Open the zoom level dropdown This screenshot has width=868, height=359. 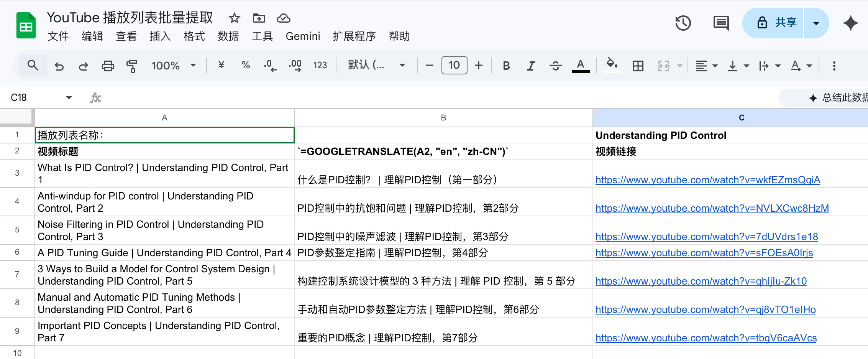[174, 66]
